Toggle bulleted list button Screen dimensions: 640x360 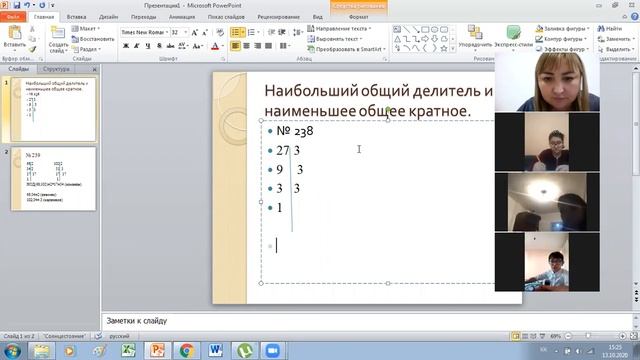coord(236,32)
